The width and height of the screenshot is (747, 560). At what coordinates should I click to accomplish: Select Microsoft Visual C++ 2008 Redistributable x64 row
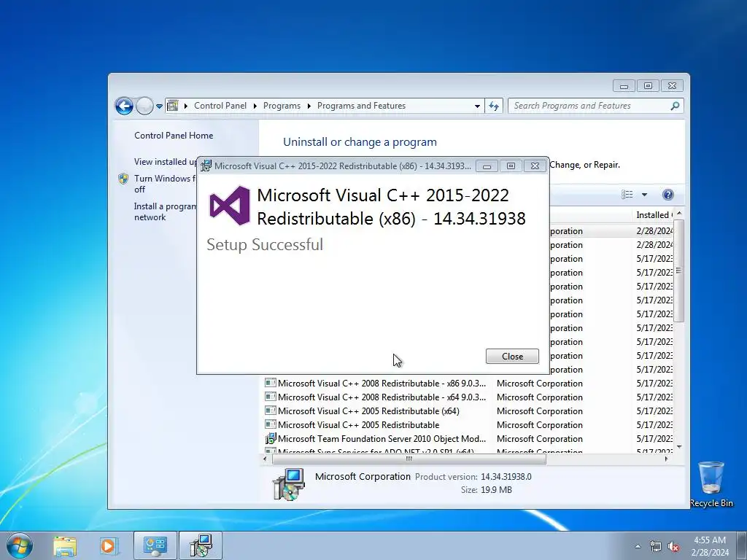[x=468, y=397]
